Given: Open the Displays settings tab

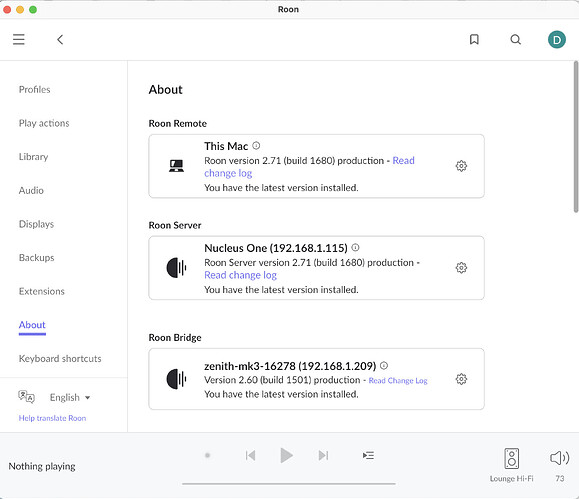Looking at the screenshot, I should (x=36, y=224).
